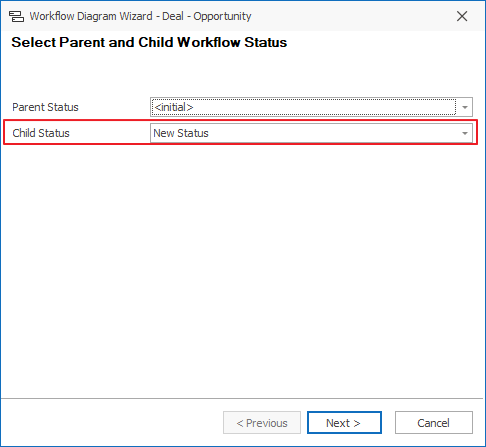Image resolution: width=486 pixels, height=447 pixels.
Task: Click the title bar text Deal - Opportunity
Action: point(207,16)
